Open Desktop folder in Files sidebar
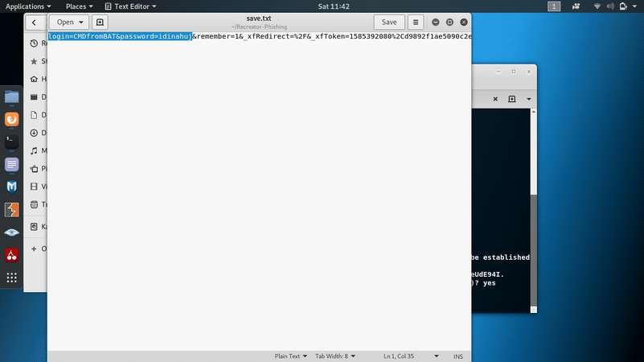This screenshot has width=644, height=362. (38, 97)
